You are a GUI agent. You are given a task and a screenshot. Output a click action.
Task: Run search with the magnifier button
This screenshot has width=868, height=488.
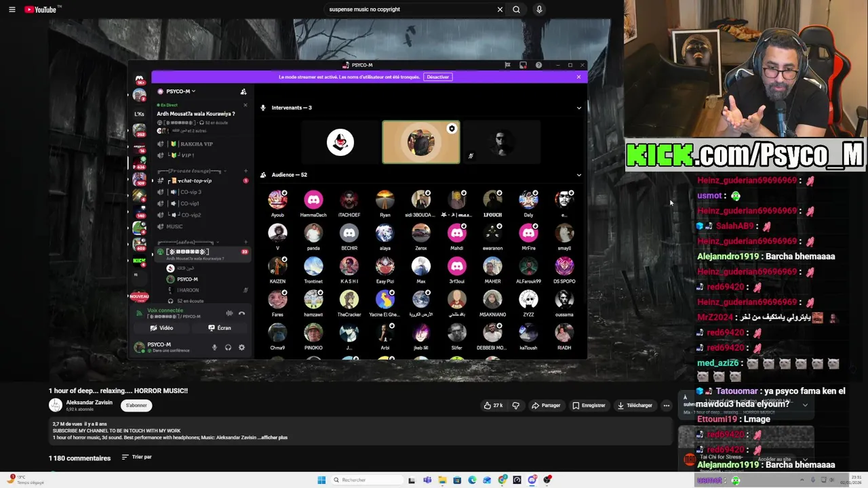516,9
